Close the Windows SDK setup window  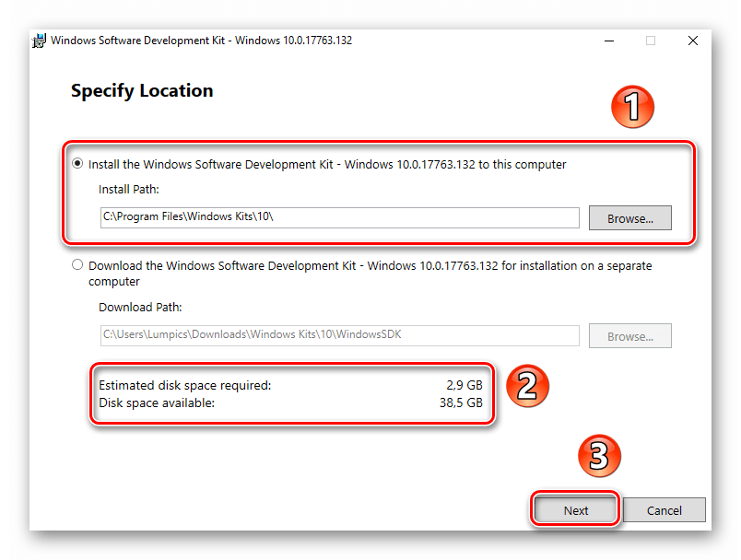click(692, 41)
